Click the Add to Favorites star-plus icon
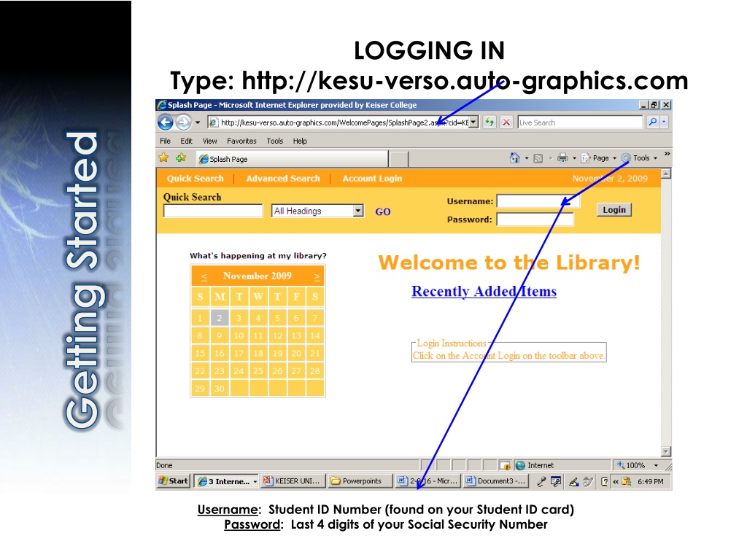The image size is (747, 560). tap(181, 157)
